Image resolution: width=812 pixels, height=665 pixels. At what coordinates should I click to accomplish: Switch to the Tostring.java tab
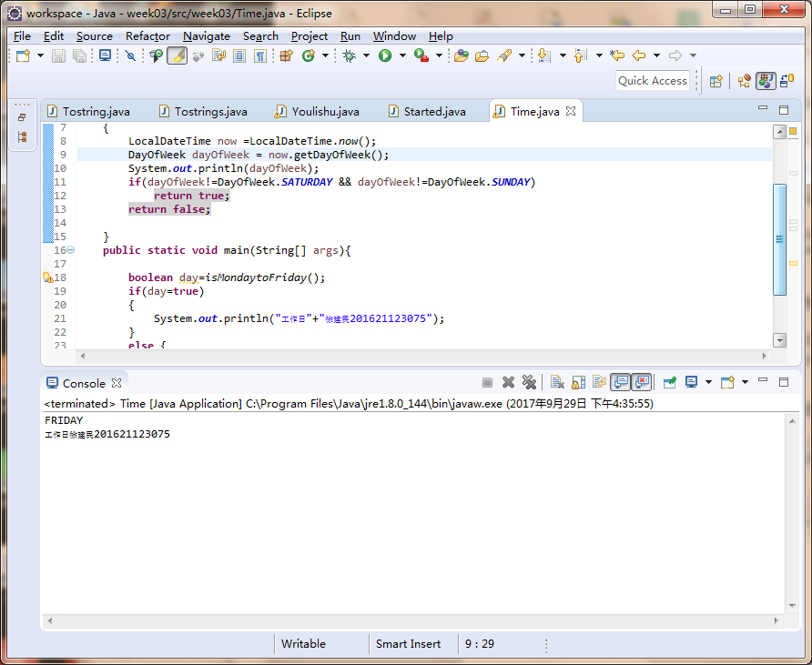[x=89, y=111]
